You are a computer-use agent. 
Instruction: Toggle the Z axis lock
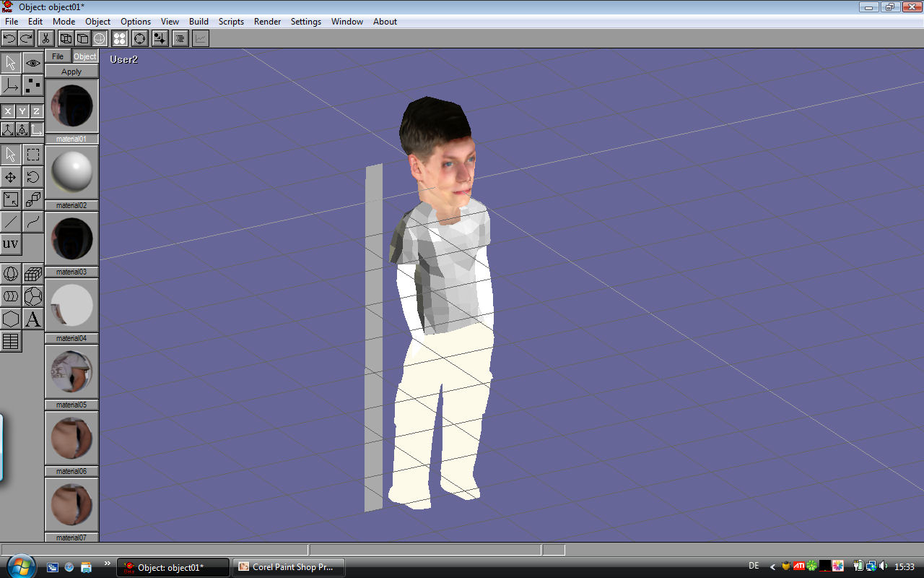(36, 111)
